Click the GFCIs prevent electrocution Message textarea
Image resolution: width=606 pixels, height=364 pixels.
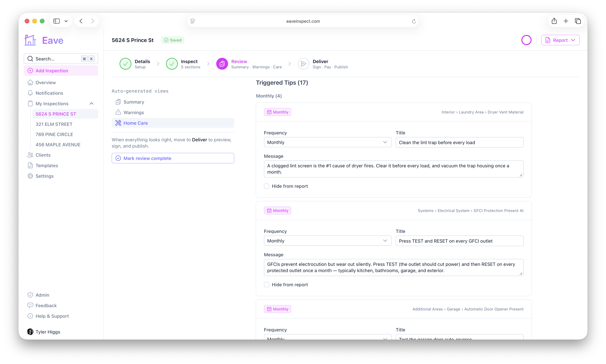pos(394,267)
